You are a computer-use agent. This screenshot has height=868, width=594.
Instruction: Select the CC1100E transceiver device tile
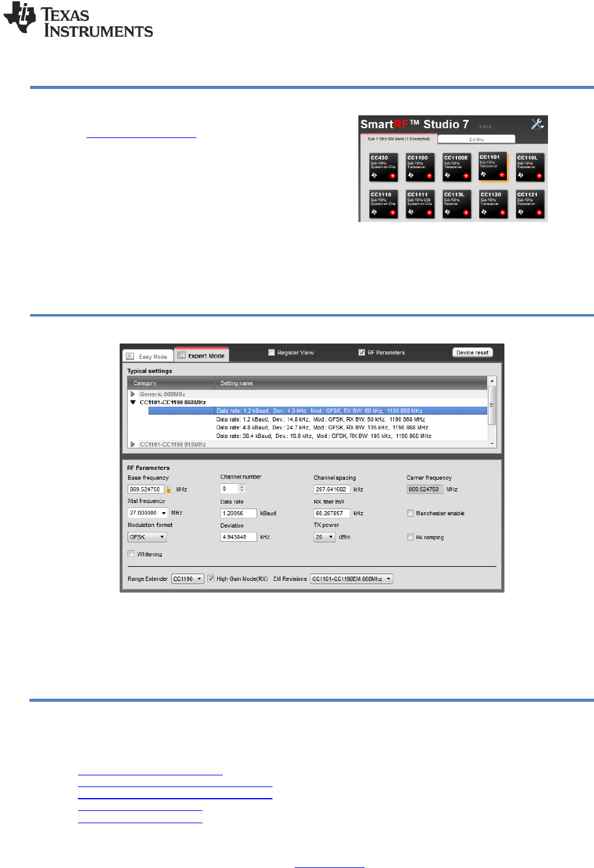457,167
